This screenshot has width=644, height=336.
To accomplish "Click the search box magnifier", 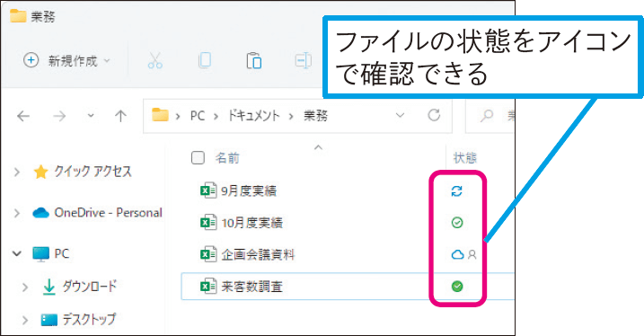I will coord(487,116).
